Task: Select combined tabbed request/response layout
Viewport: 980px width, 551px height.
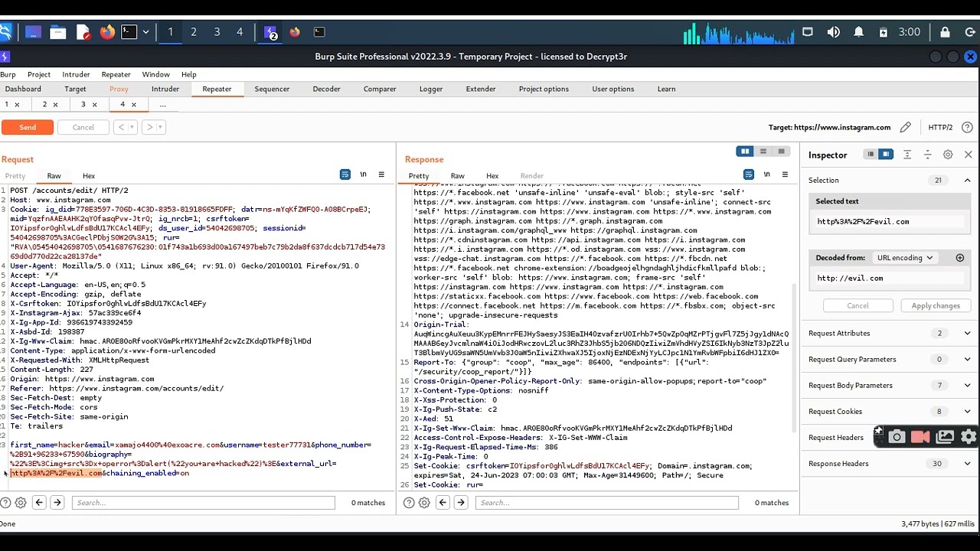Action: [781, 152]
